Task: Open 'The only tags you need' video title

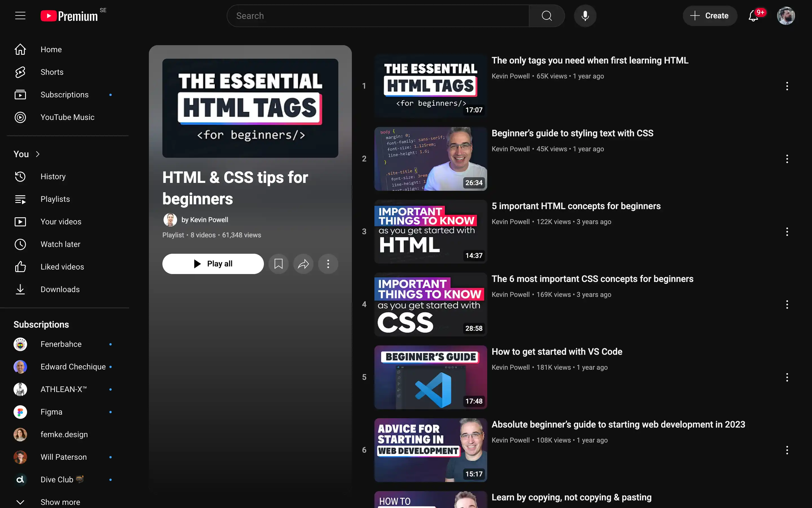Action: [590, 60]
